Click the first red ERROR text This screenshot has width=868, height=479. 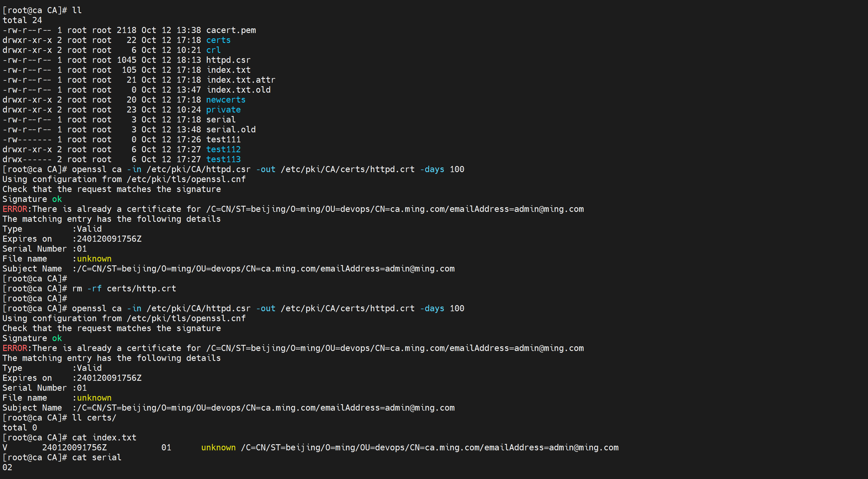(15, 209)
